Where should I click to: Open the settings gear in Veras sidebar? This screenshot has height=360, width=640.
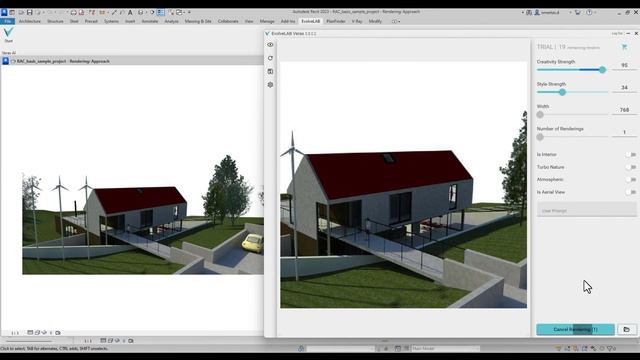tap(270, 84)
